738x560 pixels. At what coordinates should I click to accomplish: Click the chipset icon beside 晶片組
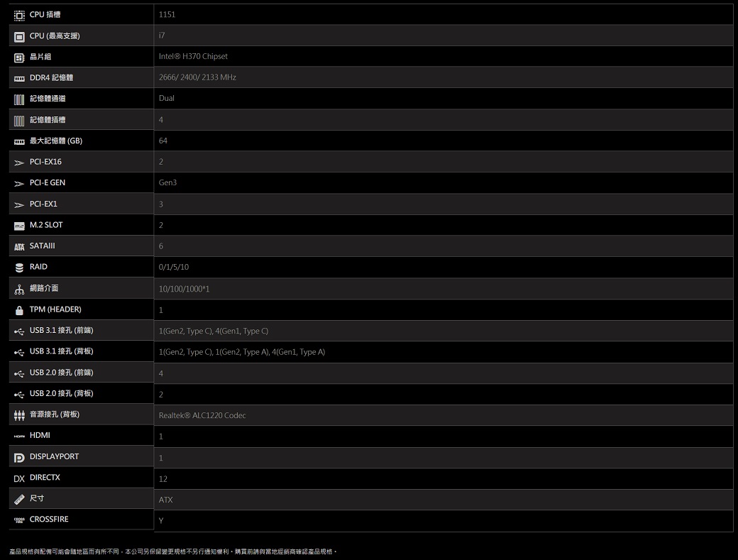(x=19, y=57)
